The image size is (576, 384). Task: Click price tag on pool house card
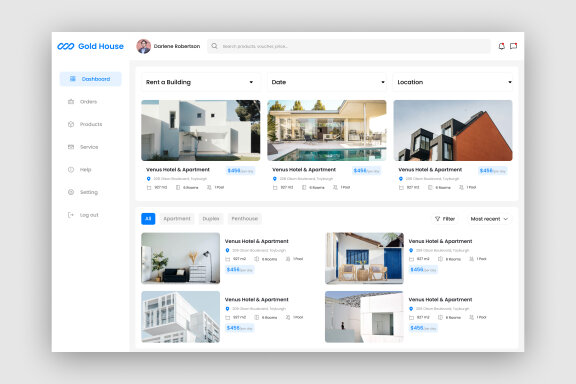[366, 171]
